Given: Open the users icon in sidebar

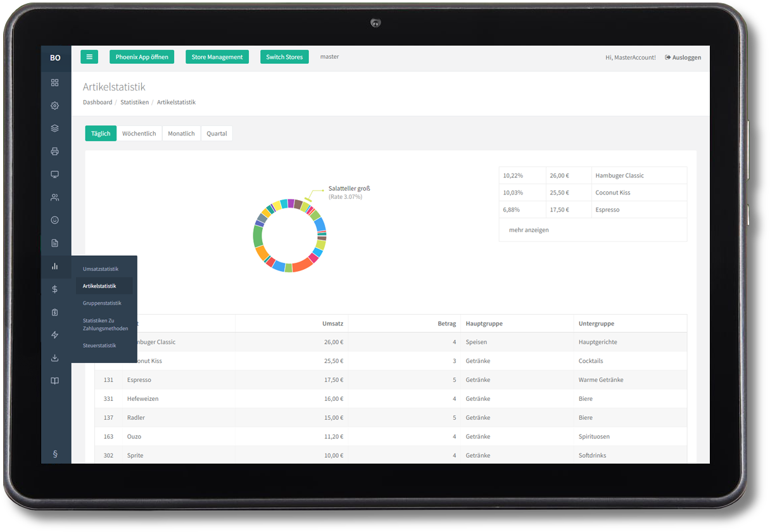Looking at the screenshot, I should 55,198.
